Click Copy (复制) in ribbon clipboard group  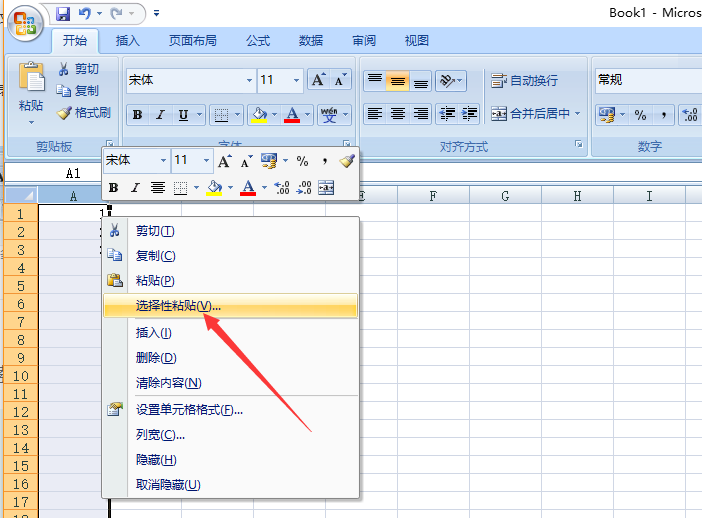point(77,91)
